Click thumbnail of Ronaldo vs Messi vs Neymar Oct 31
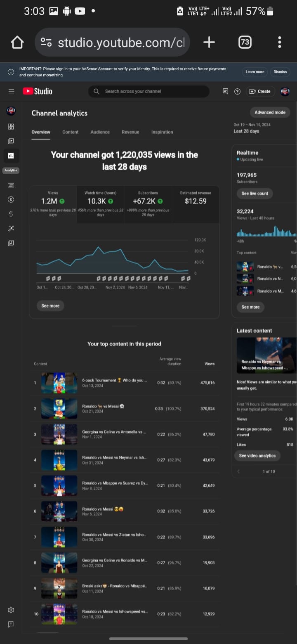The height and width of the screenshot is (644, 297). coord(59,460)
